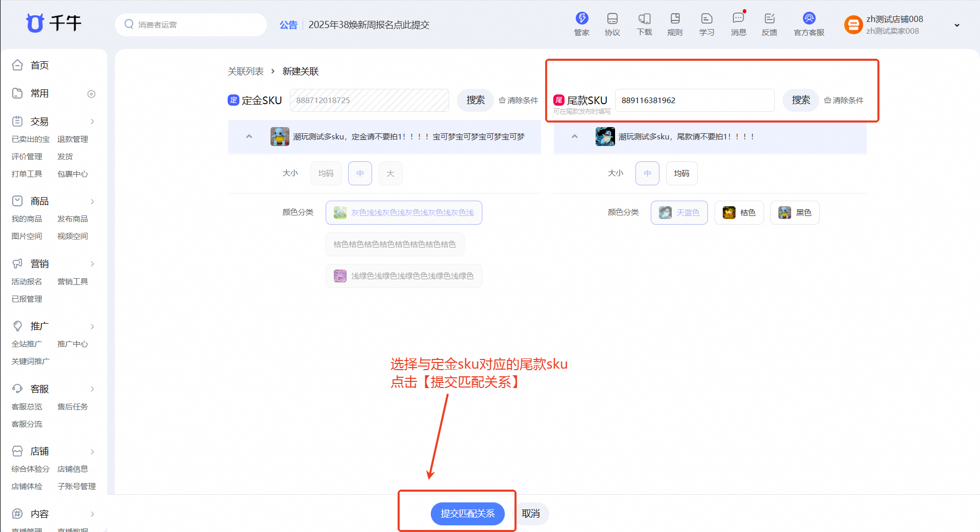The height and width of the screenshot is (532, 980).
Task: Click 清除条件 for 尾款SKU
Action: pos(844,100)
